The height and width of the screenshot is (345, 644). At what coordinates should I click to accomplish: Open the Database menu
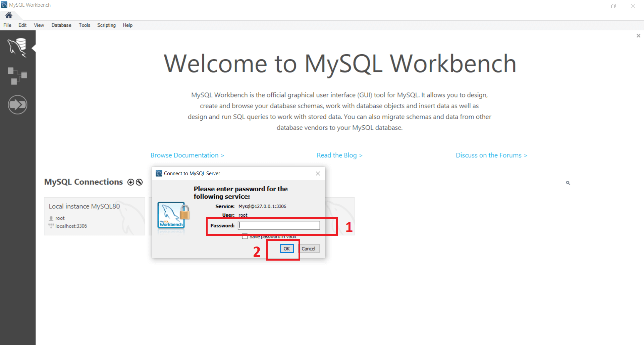point(61,25)
